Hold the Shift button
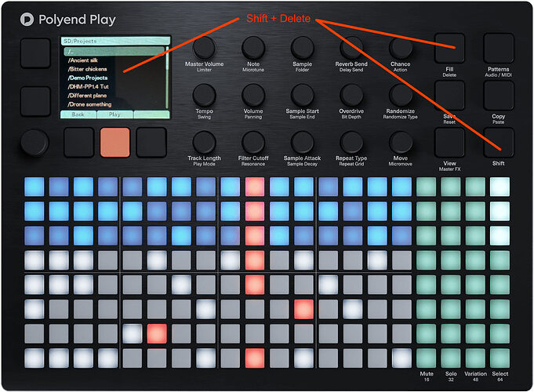This screenshot has width=534, height=392. click(499, 143)
